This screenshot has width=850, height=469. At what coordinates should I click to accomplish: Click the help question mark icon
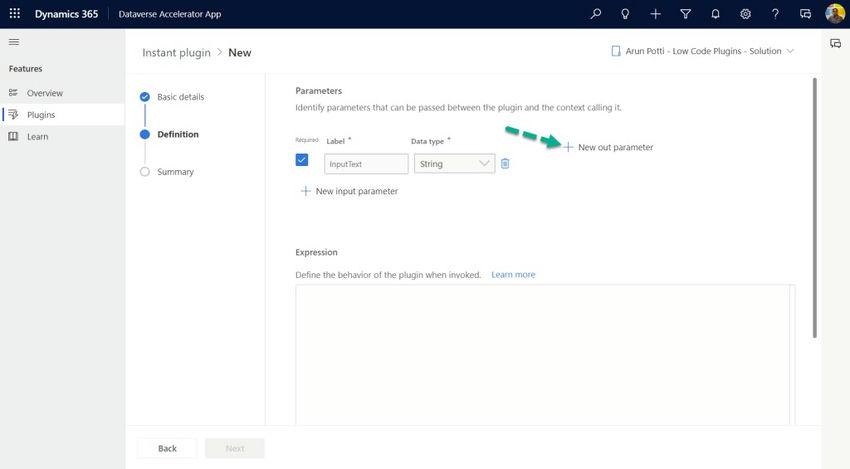tap(775, 14)
